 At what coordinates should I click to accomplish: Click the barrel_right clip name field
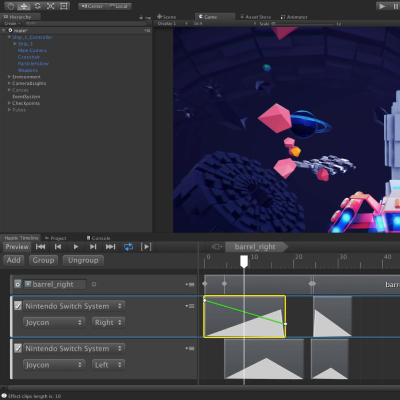point(55,284)
